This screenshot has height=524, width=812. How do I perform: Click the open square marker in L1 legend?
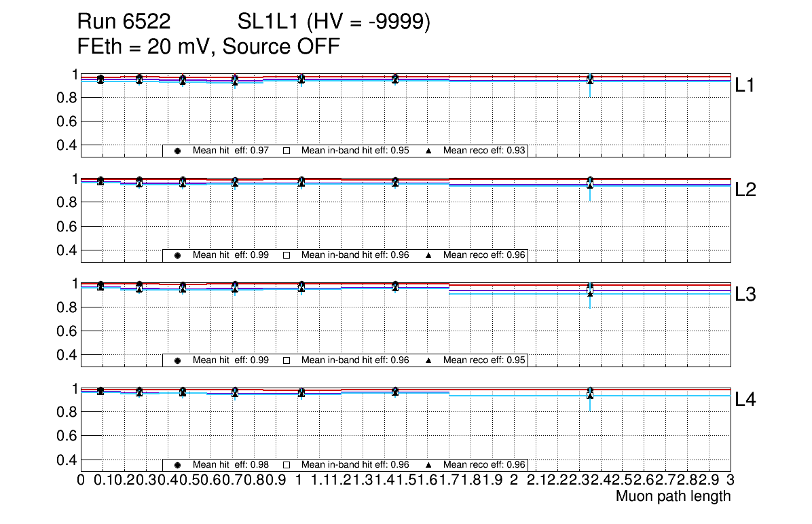tap(286, 151)
